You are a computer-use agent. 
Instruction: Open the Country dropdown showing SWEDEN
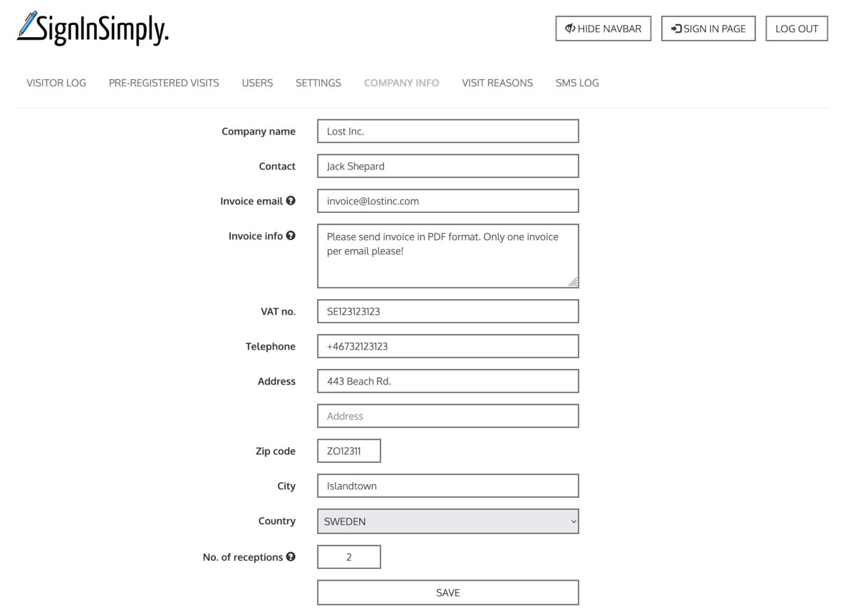point(447,521)
